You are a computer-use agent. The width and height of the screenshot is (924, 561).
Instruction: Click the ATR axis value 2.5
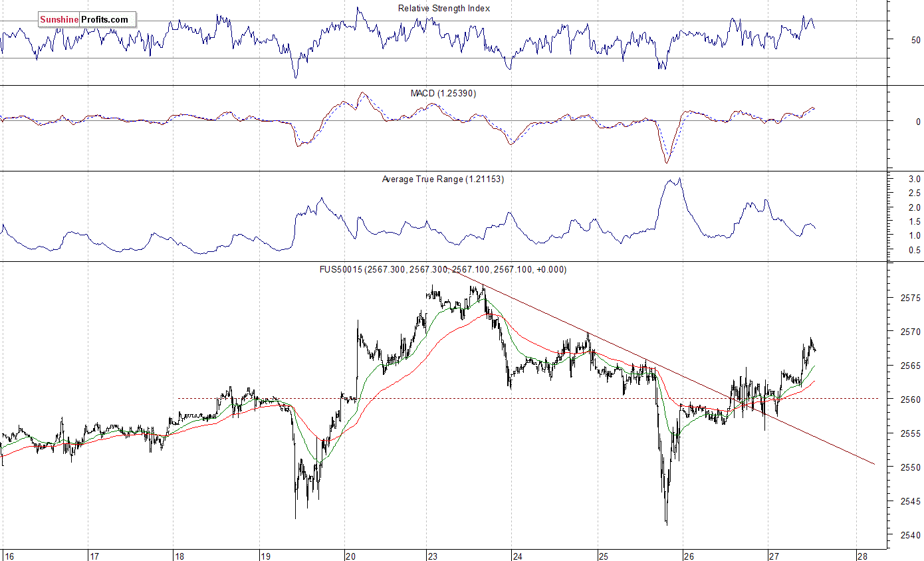tap(915, 193)
